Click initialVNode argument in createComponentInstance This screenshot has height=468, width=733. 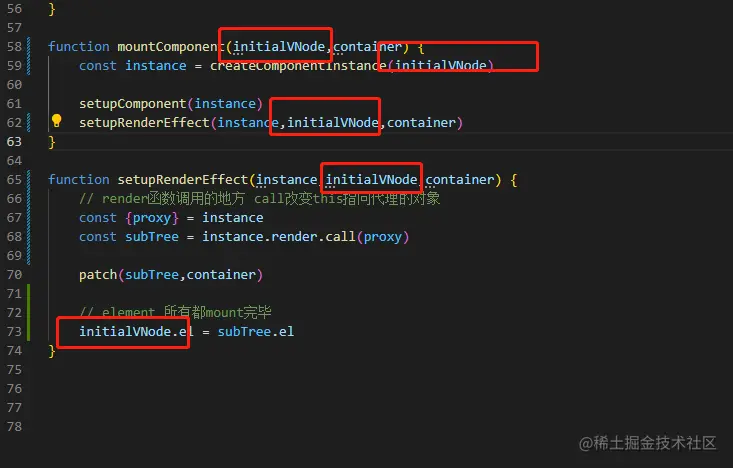point(441,65)
